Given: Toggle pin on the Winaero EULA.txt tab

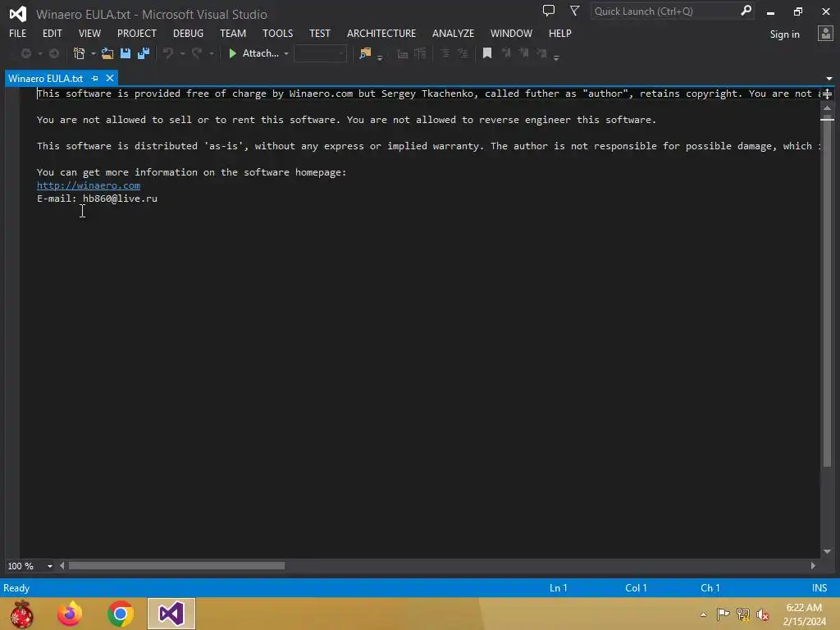Looking at the screenshot, I should tap(95, 78).
